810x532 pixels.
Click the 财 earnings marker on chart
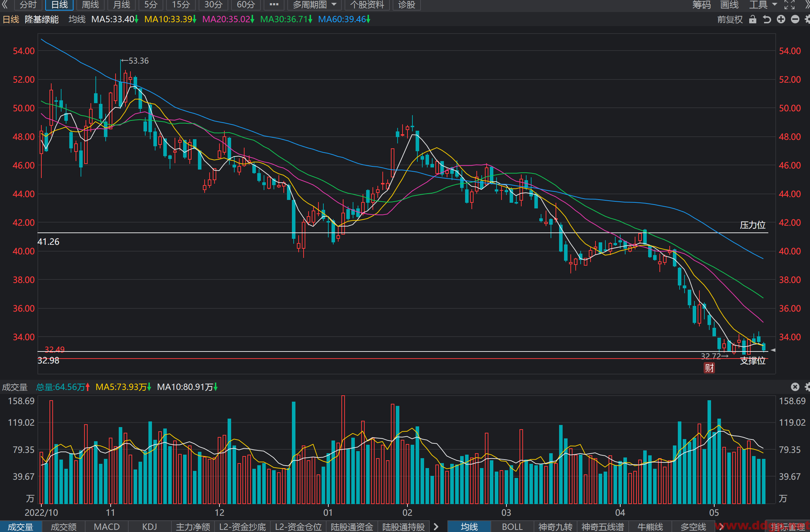click(x=709, y=368)
